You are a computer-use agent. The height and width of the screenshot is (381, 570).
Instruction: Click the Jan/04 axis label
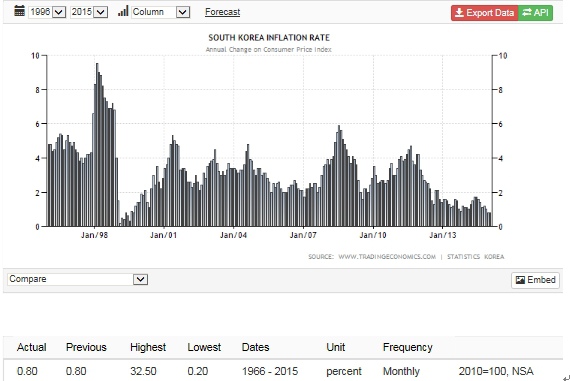tap(233, 235)
